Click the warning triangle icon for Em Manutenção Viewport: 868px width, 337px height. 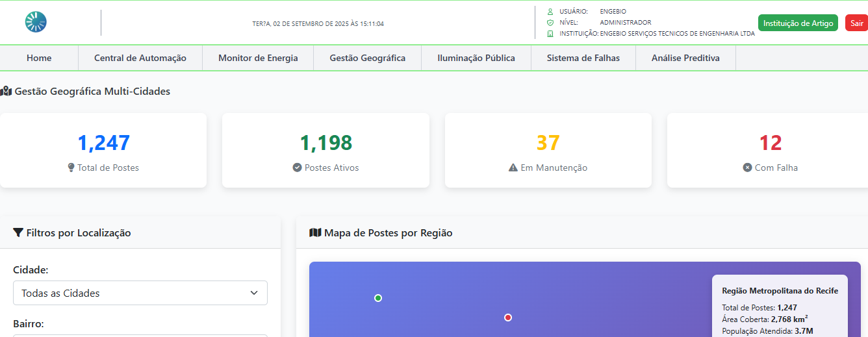point(513,168)
